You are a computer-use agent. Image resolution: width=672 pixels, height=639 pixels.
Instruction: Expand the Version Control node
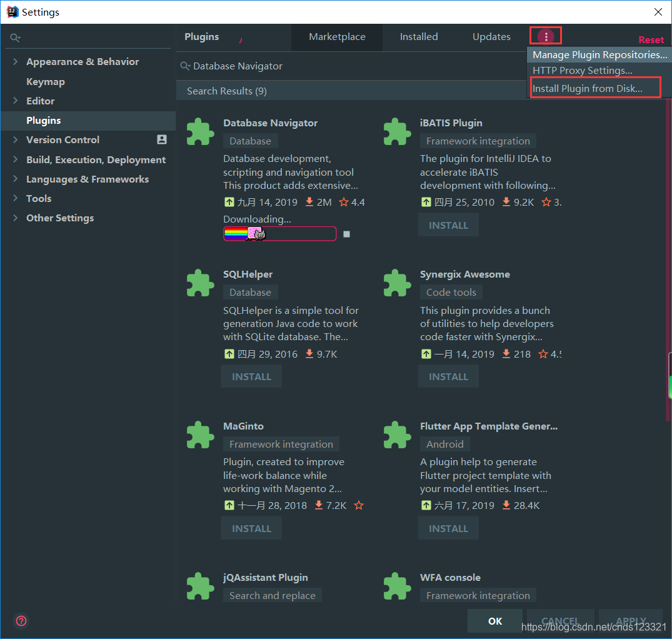point(16,139)
